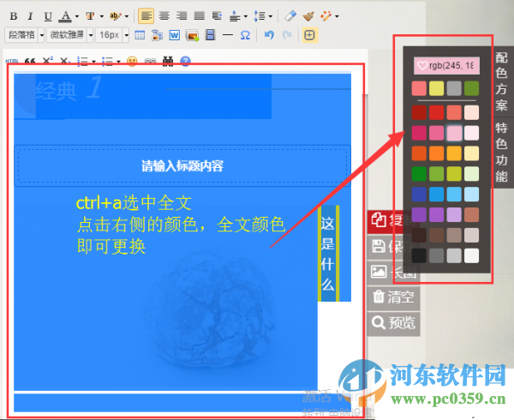Insert a table

pos(140,35)
